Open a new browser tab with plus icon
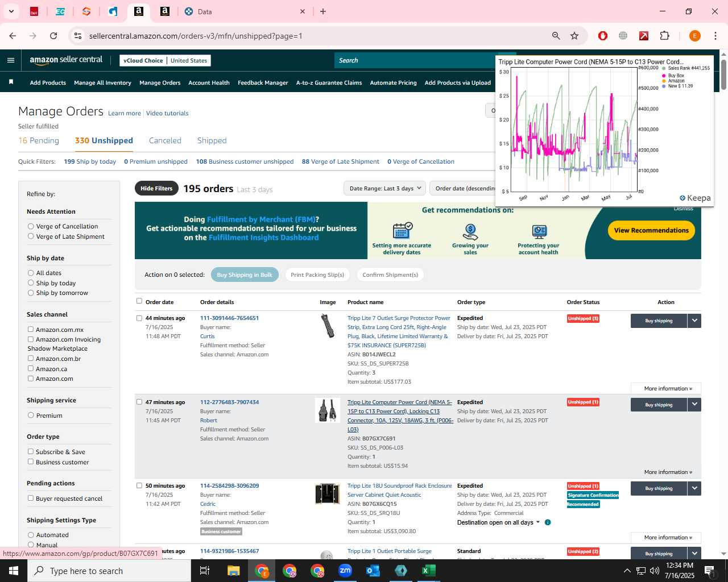Screen dimensions: 728x582 coord(323,11)
